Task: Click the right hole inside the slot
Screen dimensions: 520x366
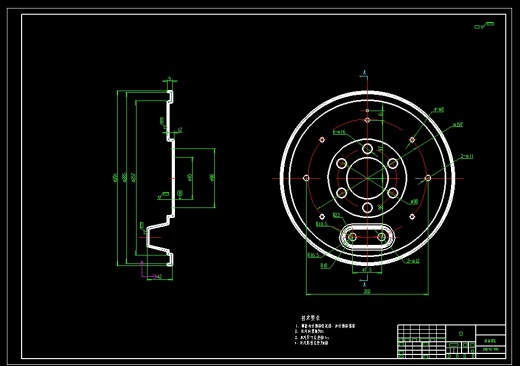Action: pos(381,237)
